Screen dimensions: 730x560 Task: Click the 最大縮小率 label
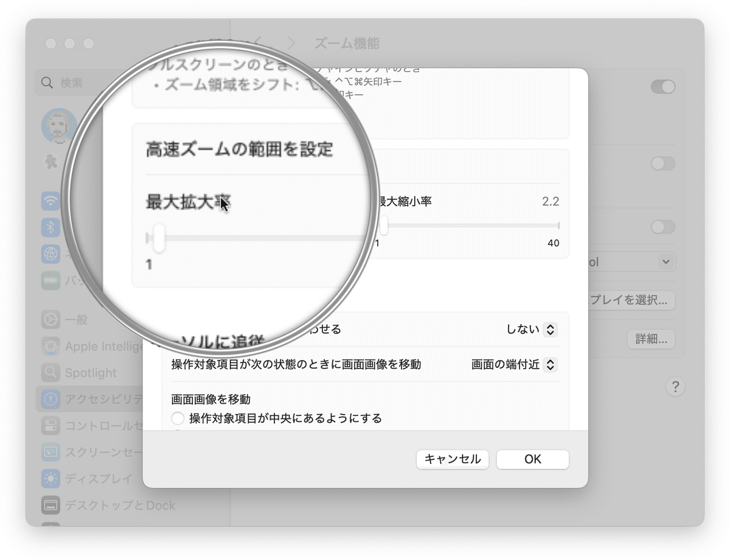tap(405, 201)
